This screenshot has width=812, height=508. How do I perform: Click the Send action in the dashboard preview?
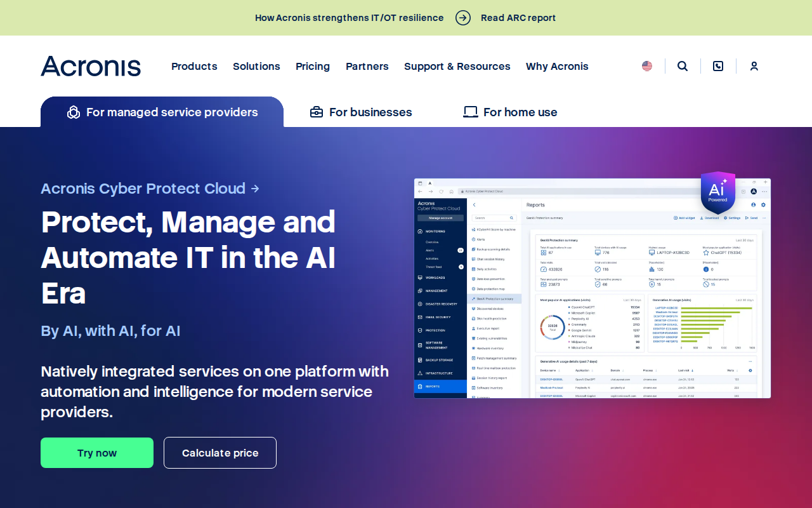pos(751,218)
